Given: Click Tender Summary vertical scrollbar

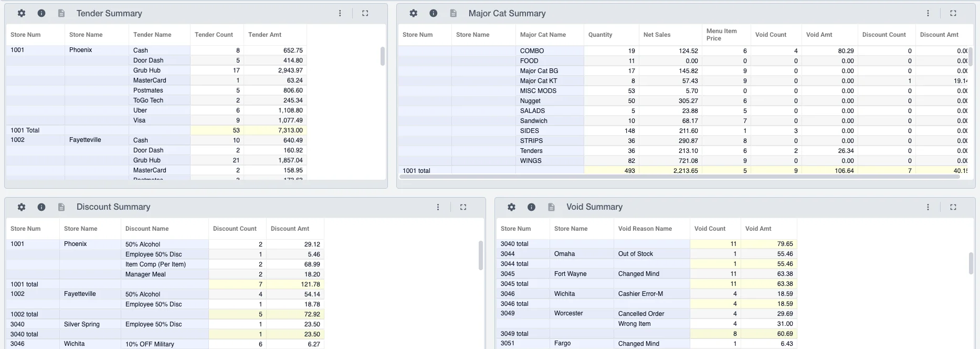Looking at the screenshot, I should (383, 56).
